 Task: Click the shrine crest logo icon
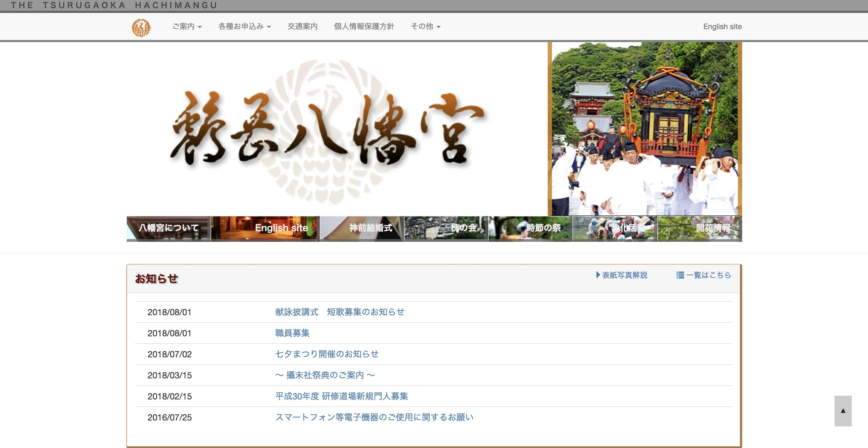click(x=141, y=27)
